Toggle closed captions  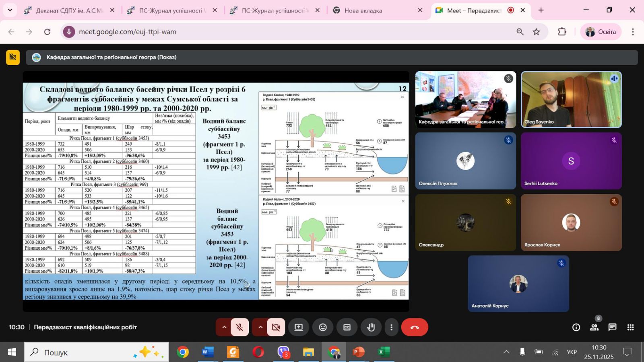tap(347, 327)
